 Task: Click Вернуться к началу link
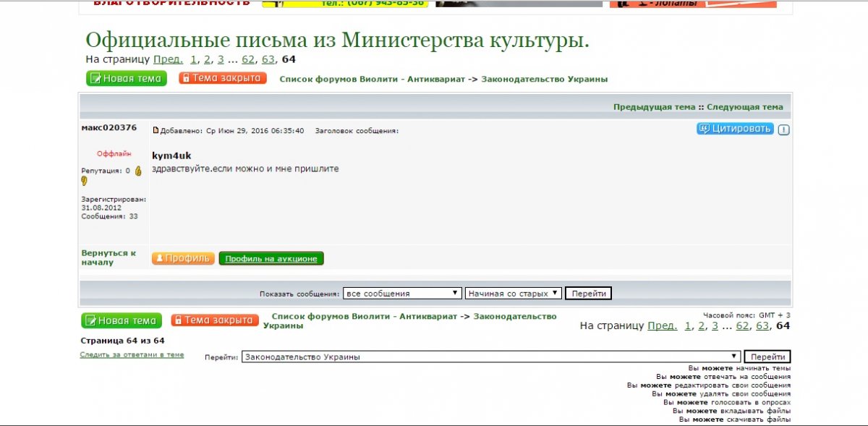[x=108, y=257]
